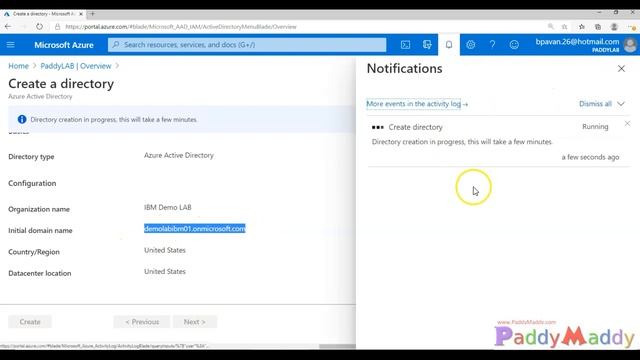The width and height of the screenshot is (640, 360).
Task: Launch Cloud Shell from the header
Action: point(405,45)
